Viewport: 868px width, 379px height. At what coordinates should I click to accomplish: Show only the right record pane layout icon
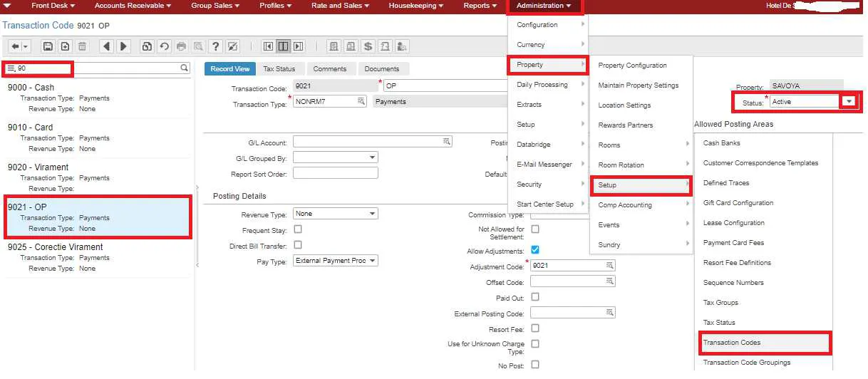(x=299, y=46)
